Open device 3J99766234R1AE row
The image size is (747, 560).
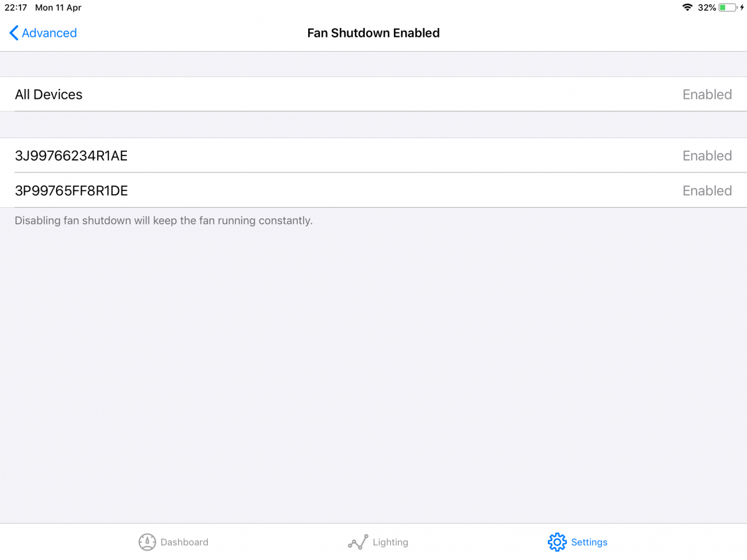click(374, 156)
